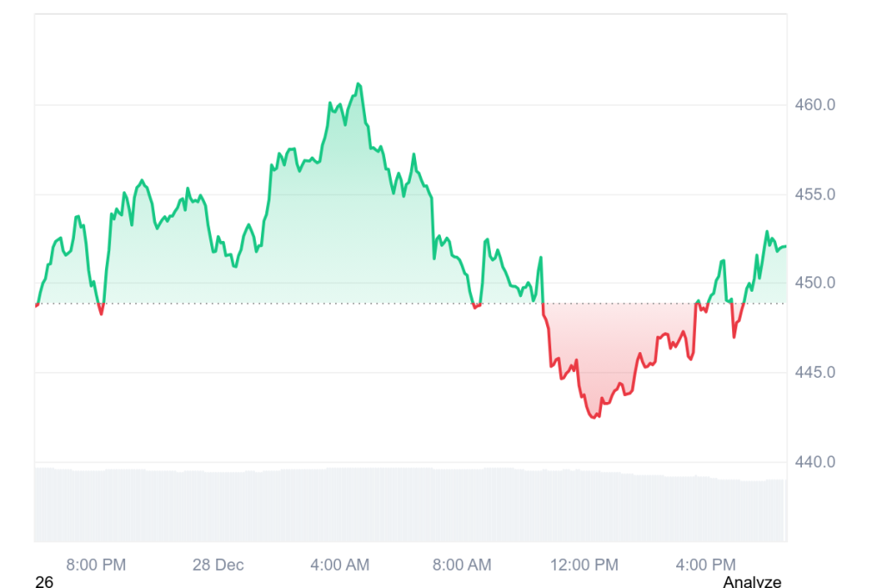Click the highest peak of the price line
882x588 pixels.
pyautogui.click(x=358, y=84)
